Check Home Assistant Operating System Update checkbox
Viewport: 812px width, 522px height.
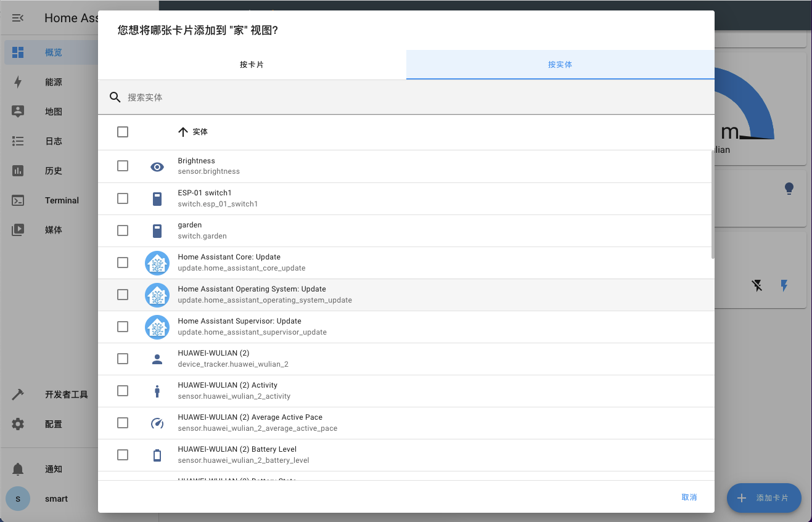[123, 295]
